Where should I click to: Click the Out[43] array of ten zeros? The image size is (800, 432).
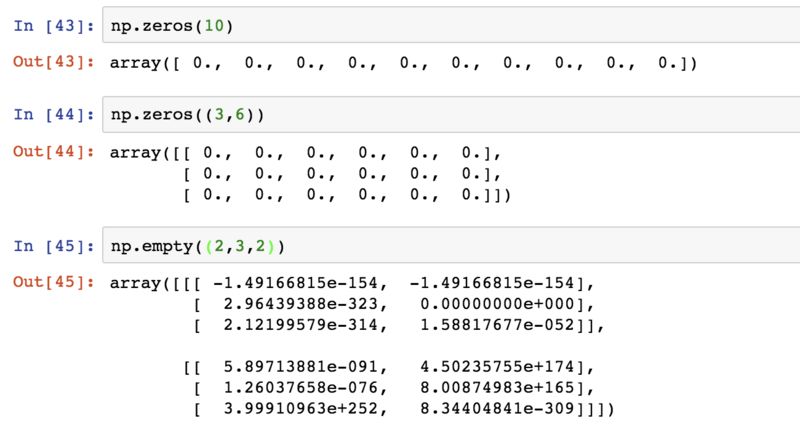click(403, 63)
